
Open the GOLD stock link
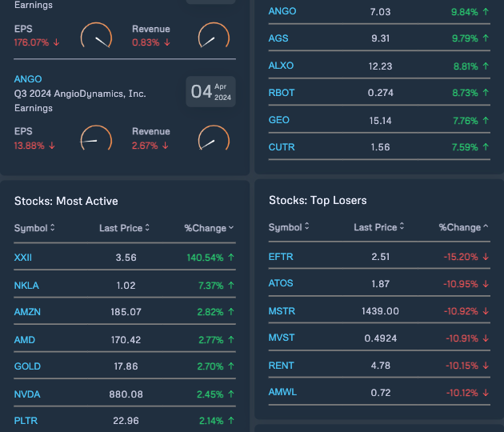click(27, 366)
